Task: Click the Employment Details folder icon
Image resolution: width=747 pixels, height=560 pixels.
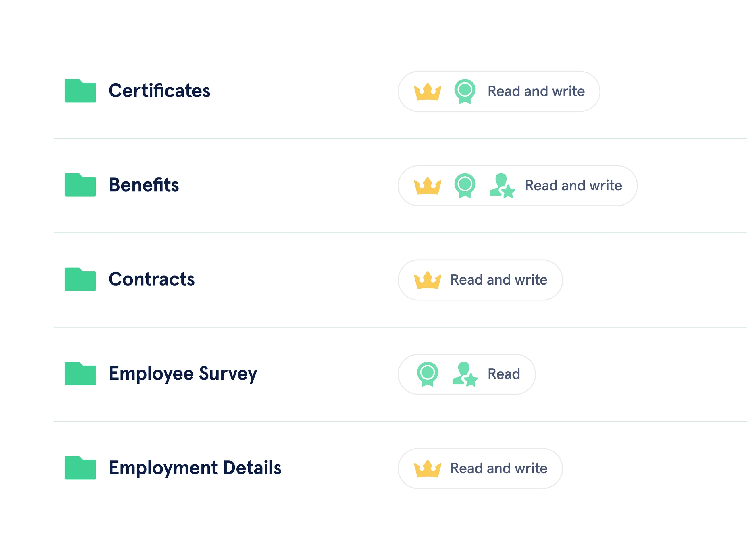Action: (x=80, y=468)
